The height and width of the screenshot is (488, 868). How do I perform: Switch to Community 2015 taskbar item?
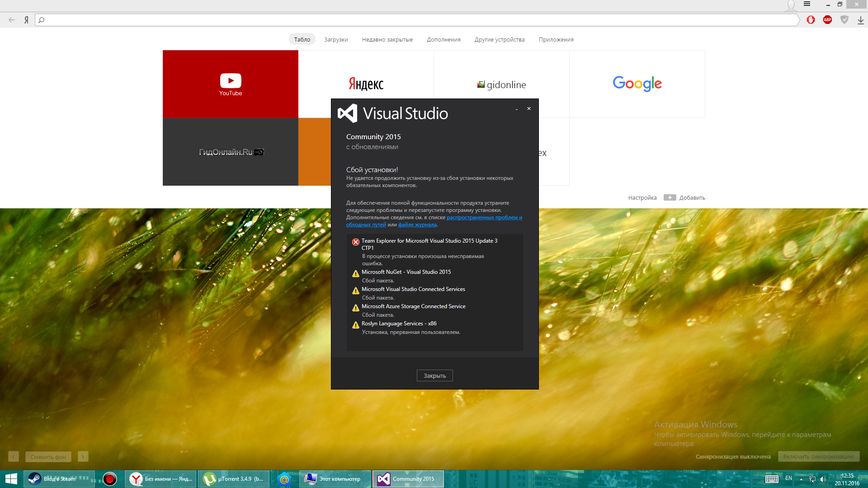click(408, 479)
